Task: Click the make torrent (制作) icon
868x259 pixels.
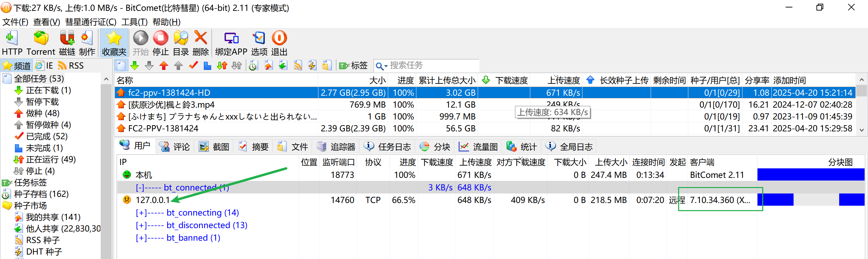Action: tap(87, 43)
